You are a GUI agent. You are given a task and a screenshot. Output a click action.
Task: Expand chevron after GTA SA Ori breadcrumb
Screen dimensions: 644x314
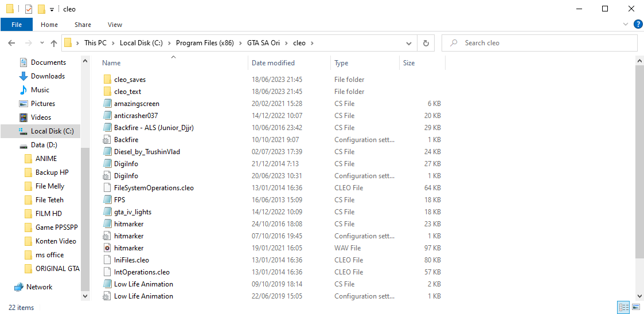286,42
